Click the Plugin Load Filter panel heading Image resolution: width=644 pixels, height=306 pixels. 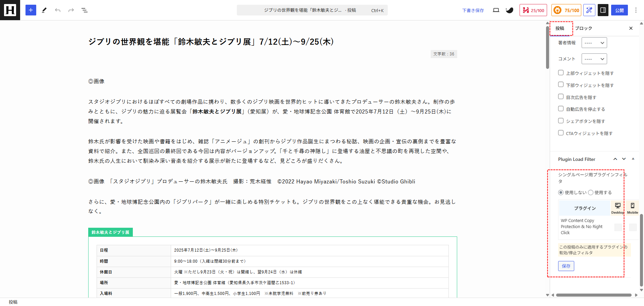point(577,159)
